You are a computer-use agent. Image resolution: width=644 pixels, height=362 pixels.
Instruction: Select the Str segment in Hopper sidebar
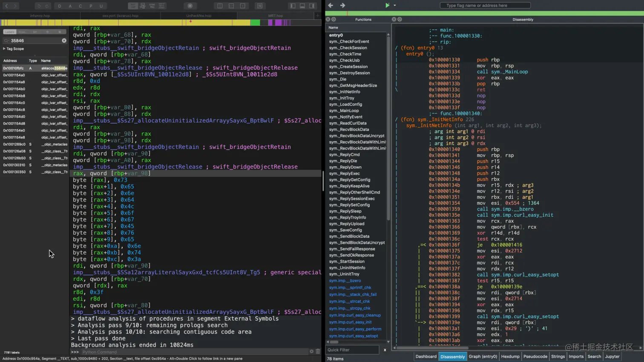[x=35, y=32]
